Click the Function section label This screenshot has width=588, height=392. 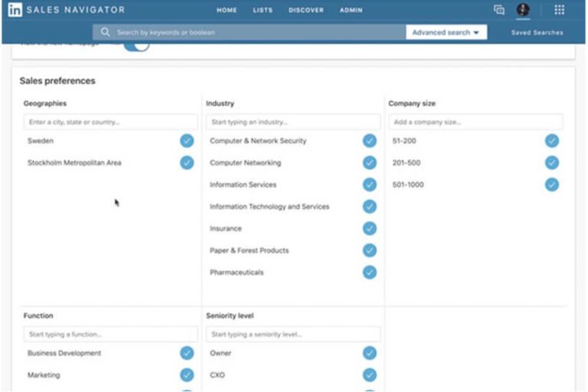[x=38, y=316]
